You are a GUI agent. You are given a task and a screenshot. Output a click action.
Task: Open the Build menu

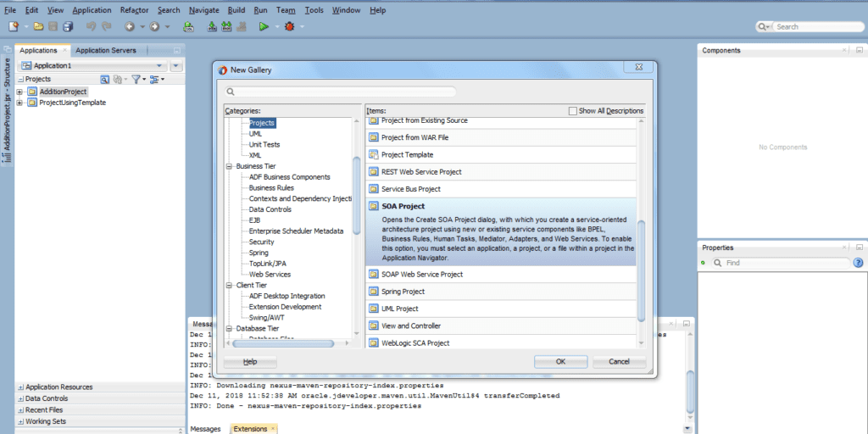(236, 10)
